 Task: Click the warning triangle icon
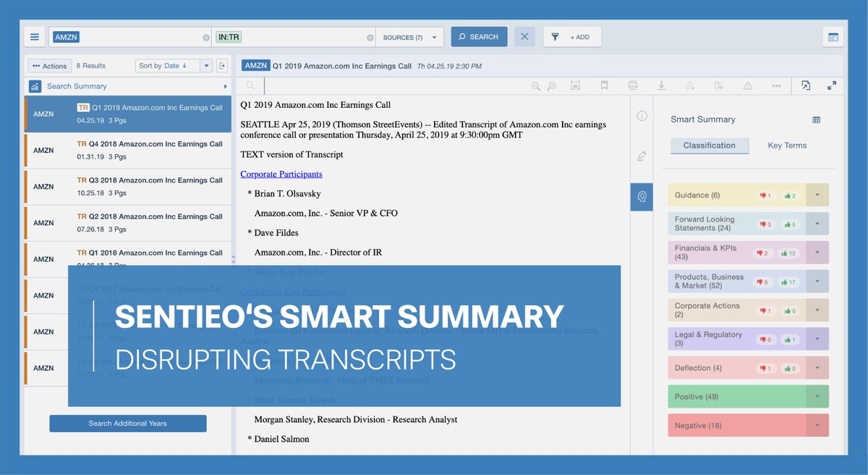coord(747,85)
